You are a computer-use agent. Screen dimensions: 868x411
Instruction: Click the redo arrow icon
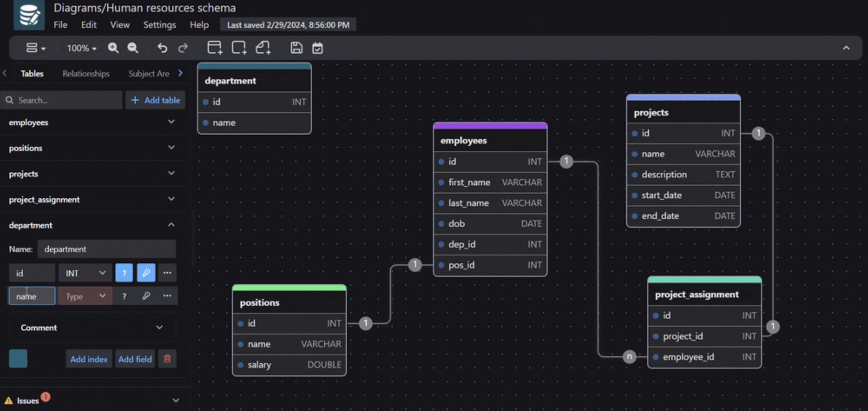click(183, 48)
